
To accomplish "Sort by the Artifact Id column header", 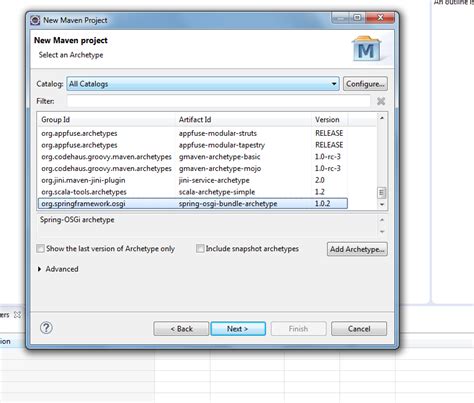I will [244, 120].
